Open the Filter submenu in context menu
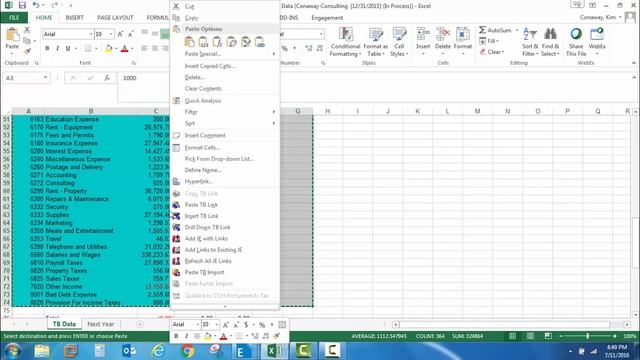Viewport: 640px width, 360px height. [x=225, y=112]
